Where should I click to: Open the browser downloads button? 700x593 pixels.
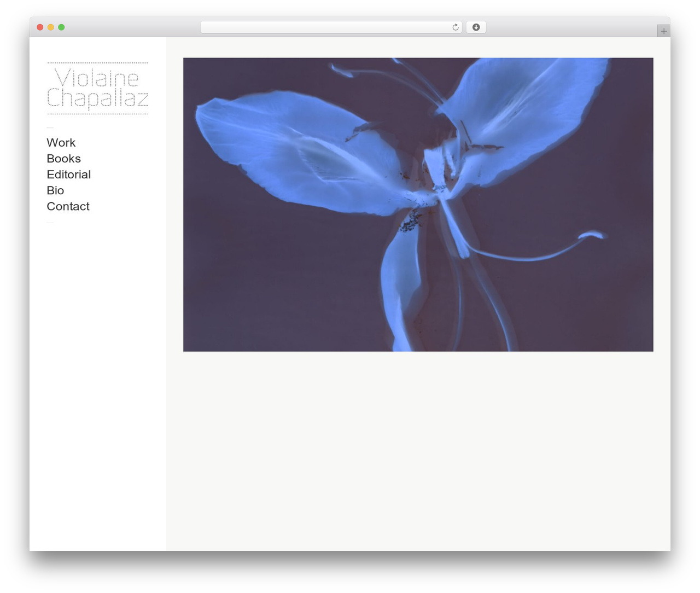pos(476,27)
